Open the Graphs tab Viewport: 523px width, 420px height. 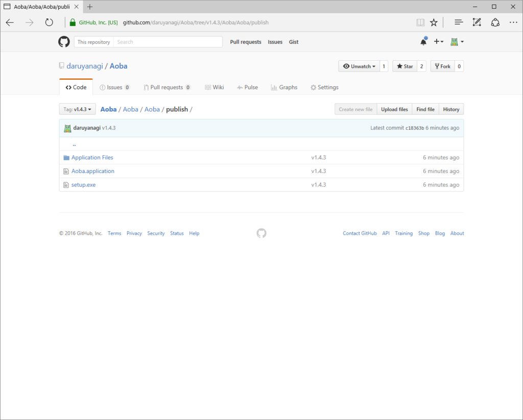284,87
